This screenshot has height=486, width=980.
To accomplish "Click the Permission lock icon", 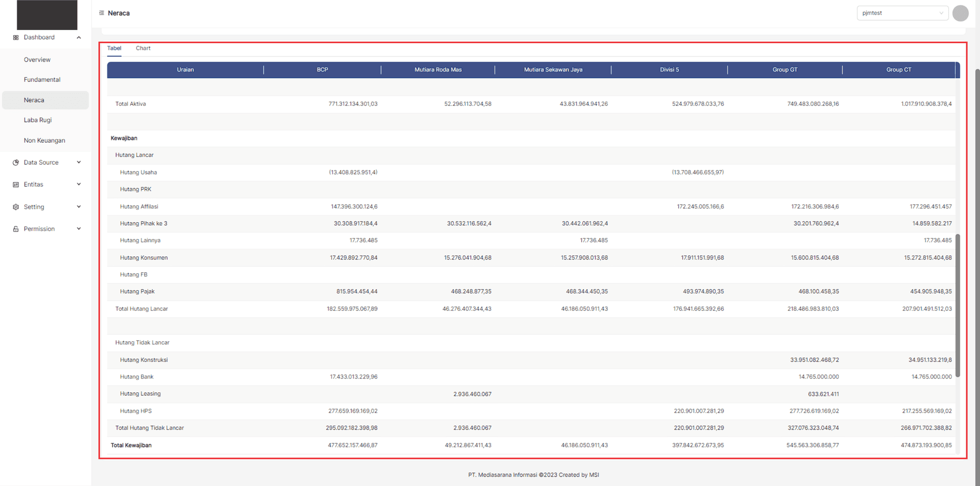I will [16, 229].
